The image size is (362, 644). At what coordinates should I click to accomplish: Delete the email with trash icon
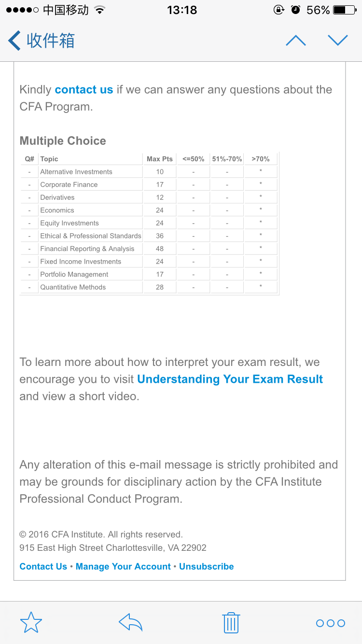[x=231, y=623]
